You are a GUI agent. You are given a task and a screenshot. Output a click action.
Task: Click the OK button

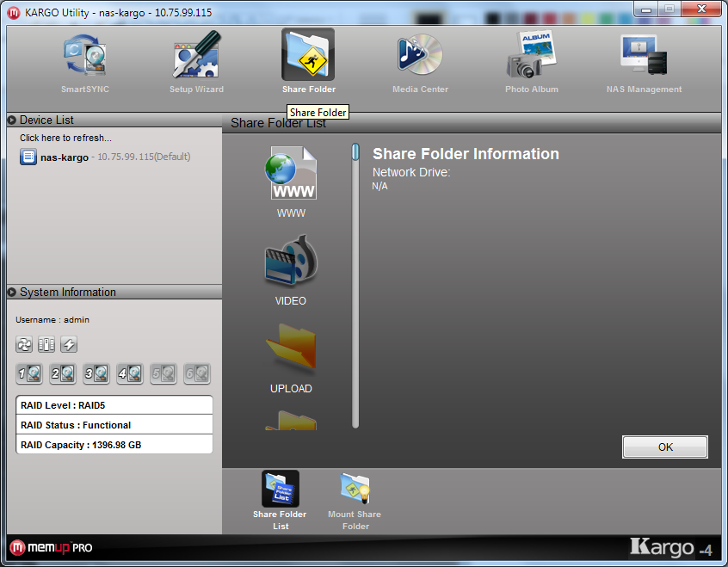click(x=665, y=447)
